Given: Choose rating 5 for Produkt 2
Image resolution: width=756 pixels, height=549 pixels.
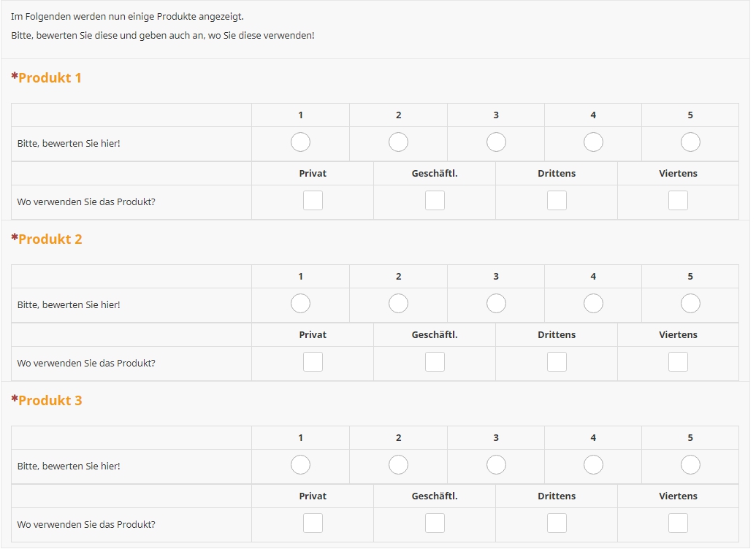Looking at the screenshot, I should coord(690,304).
